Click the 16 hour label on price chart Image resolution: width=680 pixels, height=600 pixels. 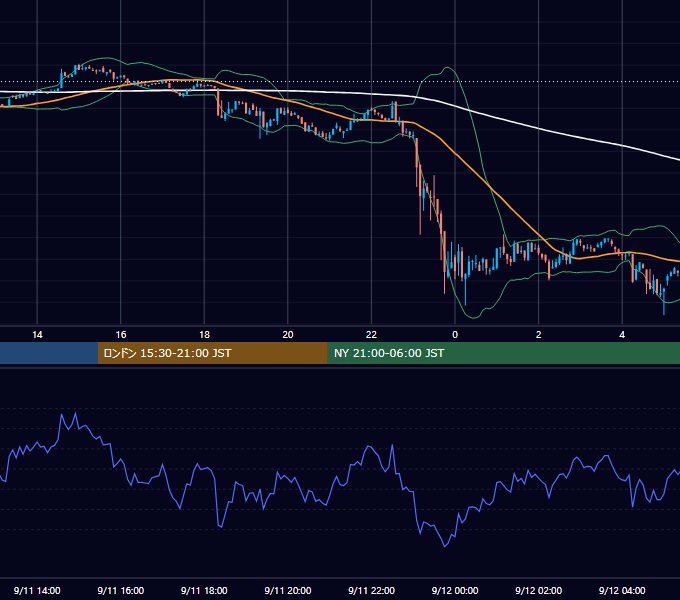121,335
